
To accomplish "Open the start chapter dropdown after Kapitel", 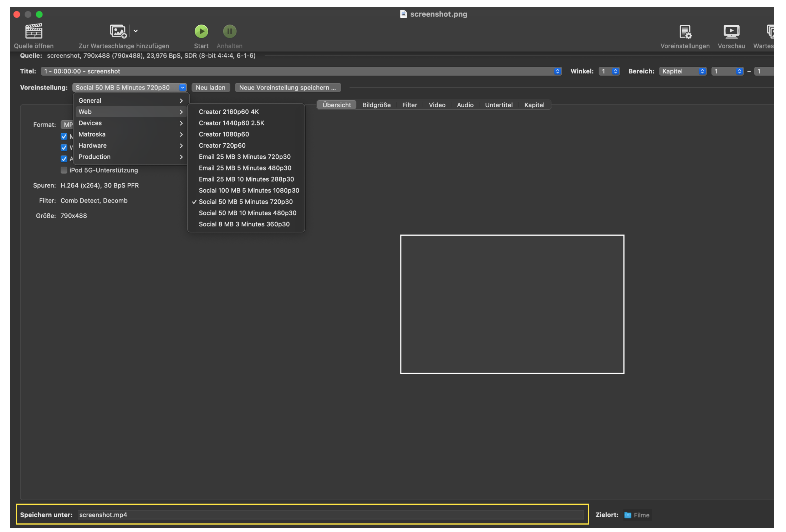I will click(x=728, y=71).
